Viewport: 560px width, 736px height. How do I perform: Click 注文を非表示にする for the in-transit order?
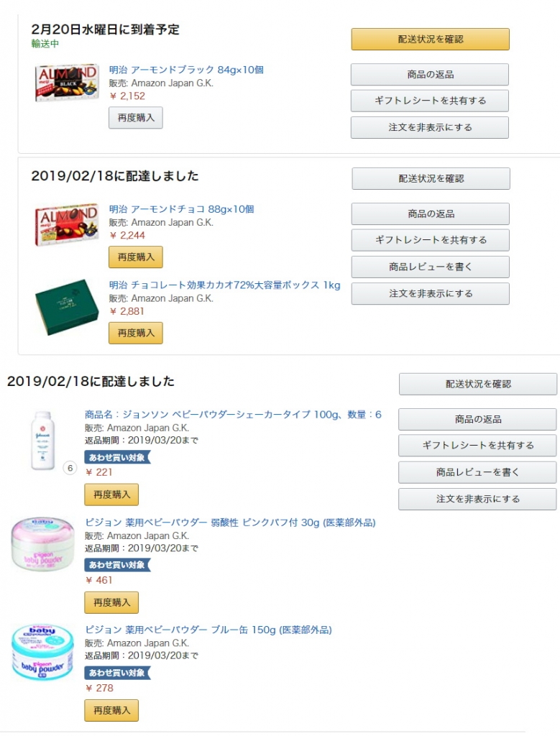[x=429, y=127]
